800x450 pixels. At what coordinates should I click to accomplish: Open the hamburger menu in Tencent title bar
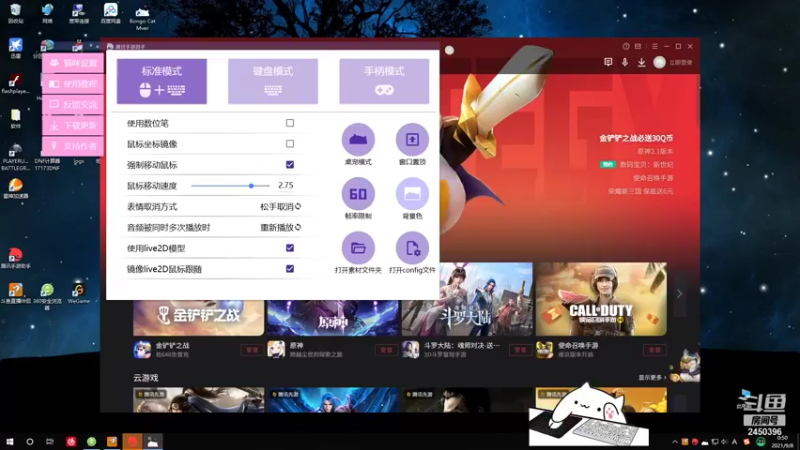(x=655, y=46)
